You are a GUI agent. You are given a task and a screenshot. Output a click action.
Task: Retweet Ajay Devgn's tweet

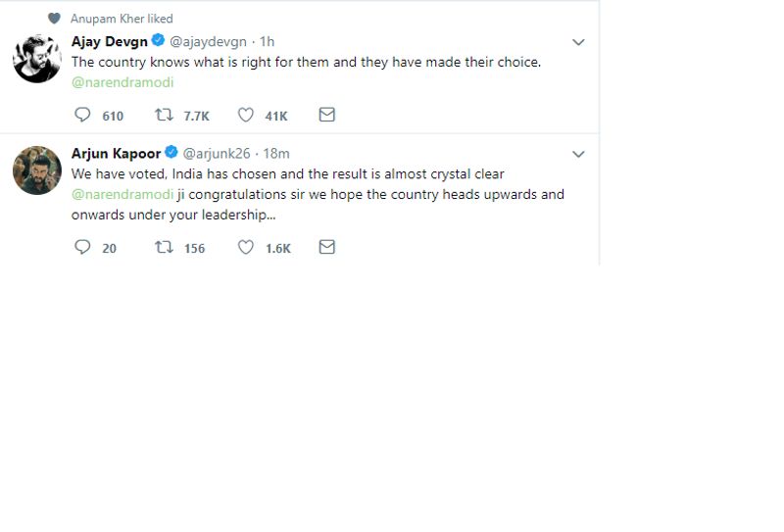[x=164, y=115]
